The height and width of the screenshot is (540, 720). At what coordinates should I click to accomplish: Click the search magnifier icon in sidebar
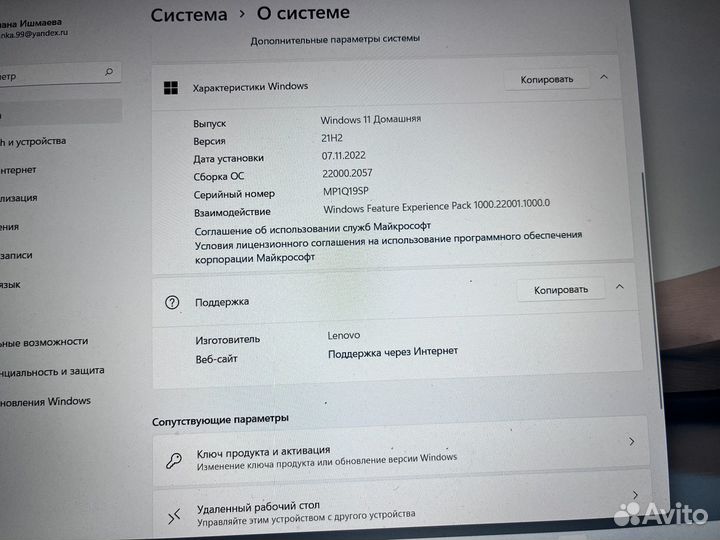pyautogui.click(x=109, y=72)
